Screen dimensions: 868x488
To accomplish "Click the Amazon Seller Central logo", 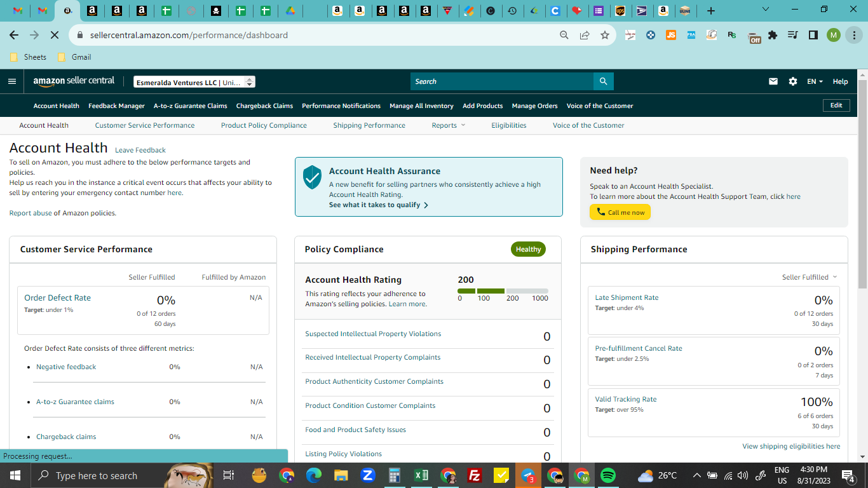I will (74, 81).
